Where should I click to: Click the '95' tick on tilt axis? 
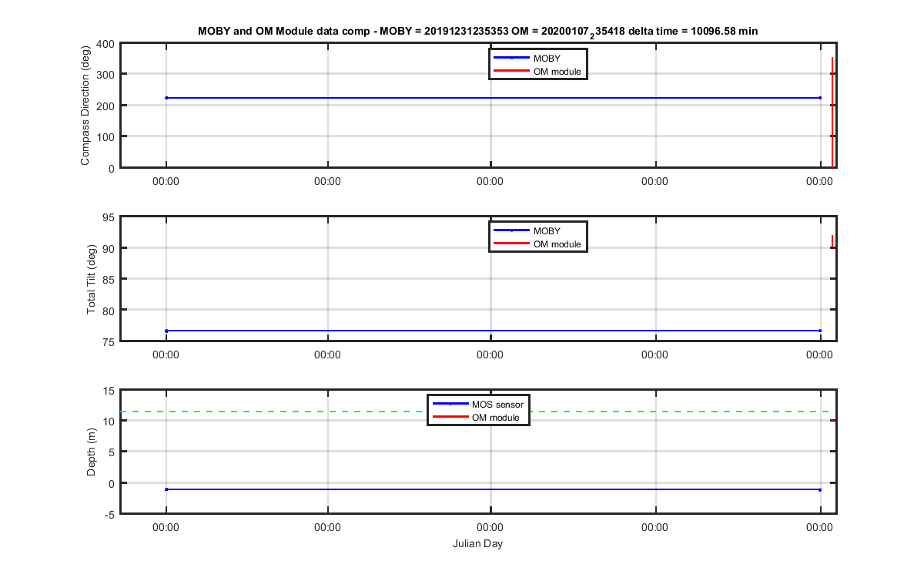click(109, 217)
